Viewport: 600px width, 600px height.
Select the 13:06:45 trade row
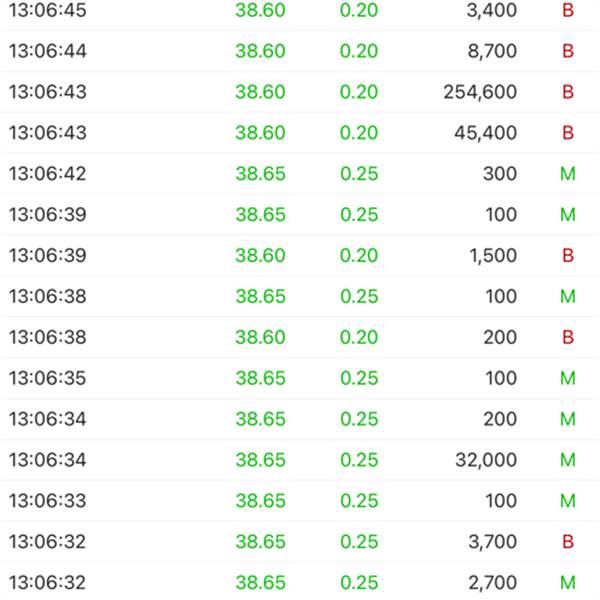(x=300, y=11)
